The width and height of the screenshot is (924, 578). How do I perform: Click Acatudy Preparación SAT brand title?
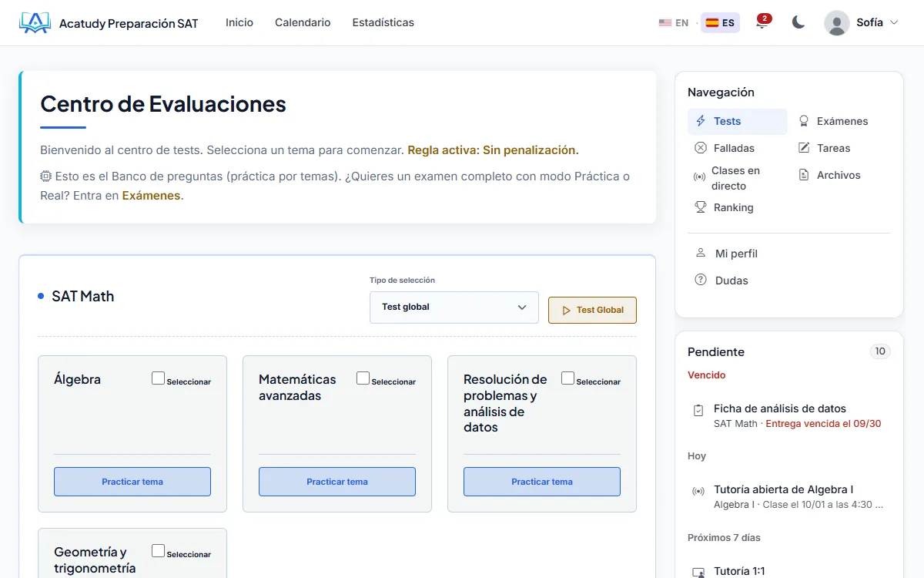point(129,24)
